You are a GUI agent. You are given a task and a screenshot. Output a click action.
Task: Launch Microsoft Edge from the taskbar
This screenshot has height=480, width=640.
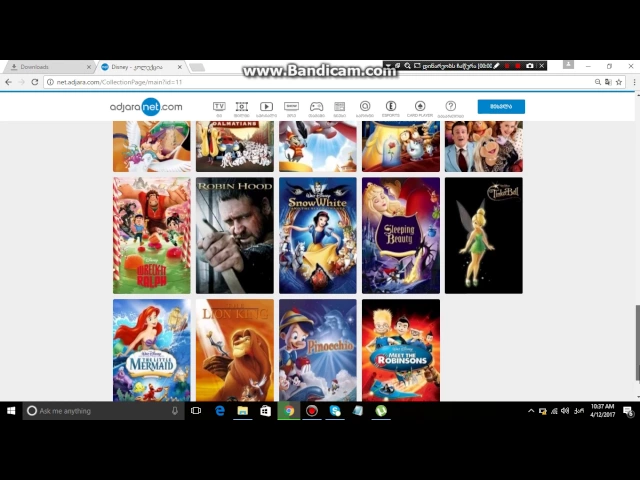(x=220, y=411)
